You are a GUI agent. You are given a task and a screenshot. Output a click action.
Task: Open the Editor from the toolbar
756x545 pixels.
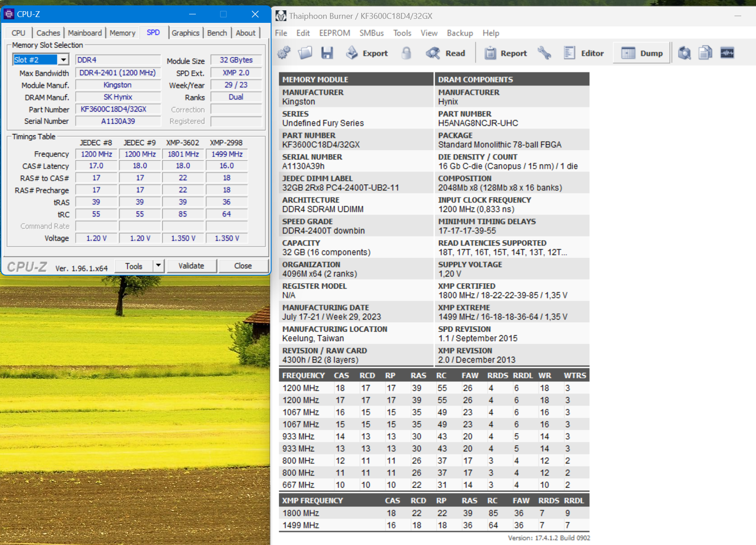tap(583, 53)
